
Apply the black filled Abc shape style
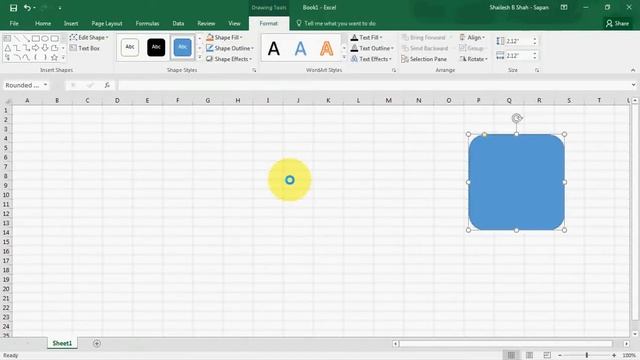pos(156,47)
